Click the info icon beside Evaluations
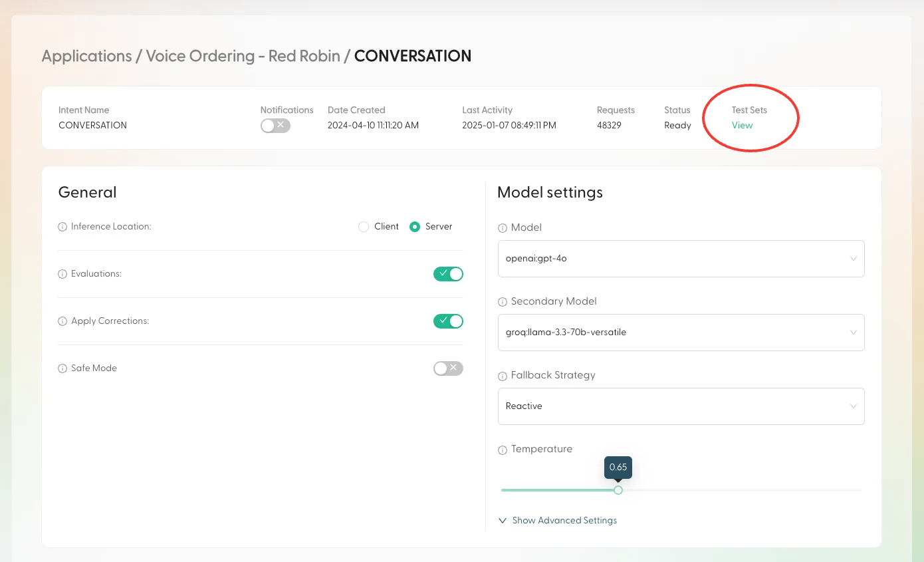This screenshot has width=924, height=562. 62,274
